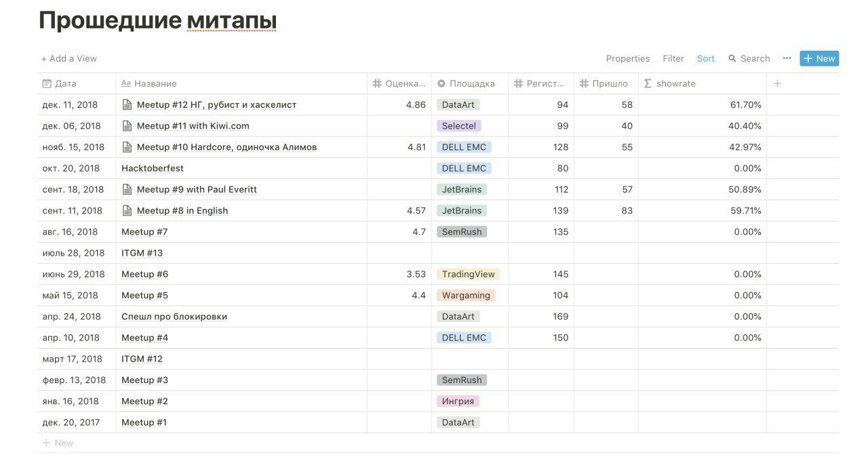This screenshot has width=868, height=455.
Task: Click DELL EMC tag in Hacktoberfest row
Action: 464,168
